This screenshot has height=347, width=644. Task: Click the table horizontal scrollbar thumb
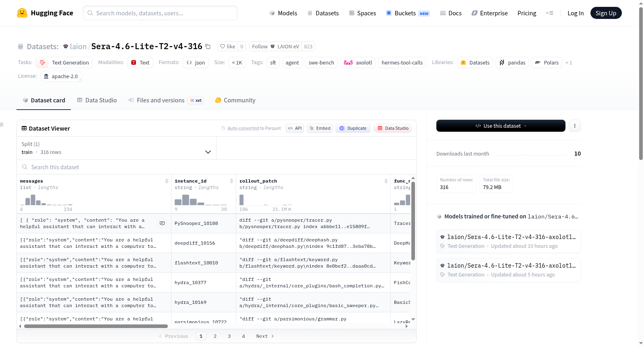click(x=96, y=326)
